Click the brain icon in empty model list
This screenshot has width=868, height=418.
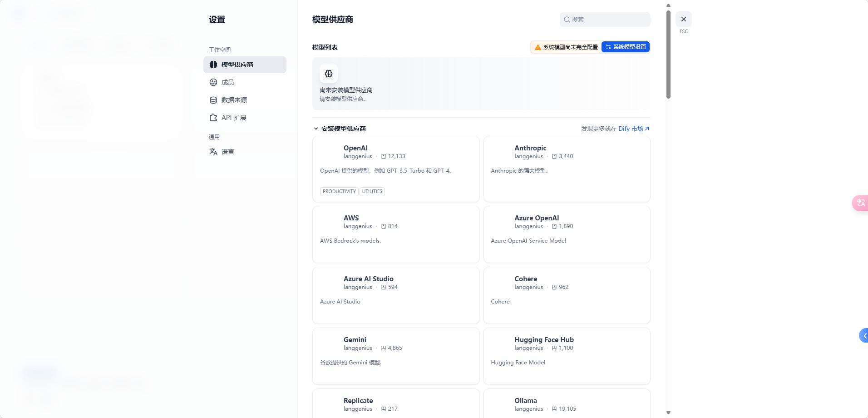329,74
